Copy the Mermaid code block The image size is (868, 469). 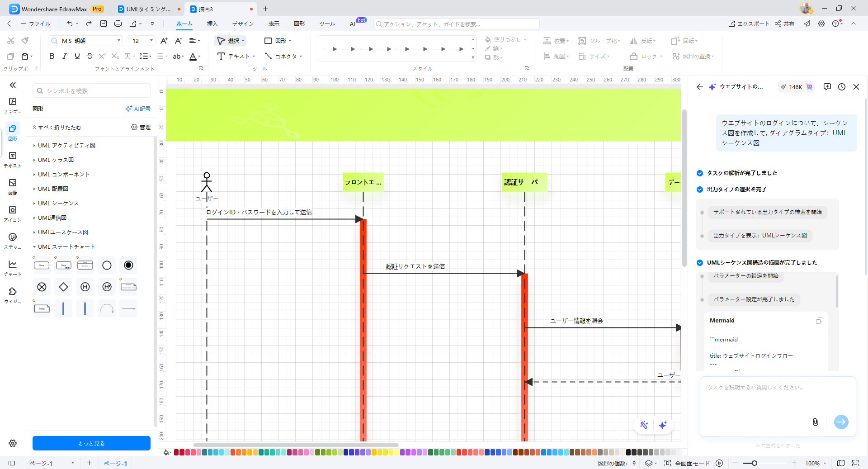click(x=819, y=321)
